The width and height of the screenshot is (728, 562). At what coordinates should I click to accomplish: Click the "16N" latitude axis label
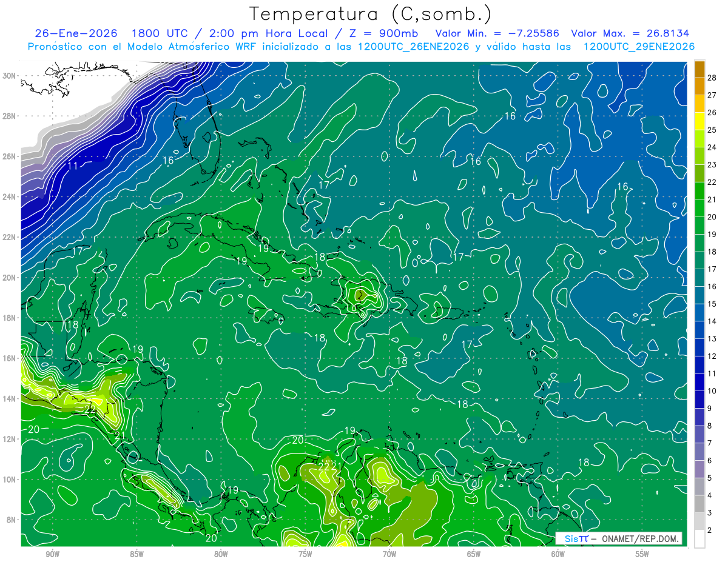(9, 358)
